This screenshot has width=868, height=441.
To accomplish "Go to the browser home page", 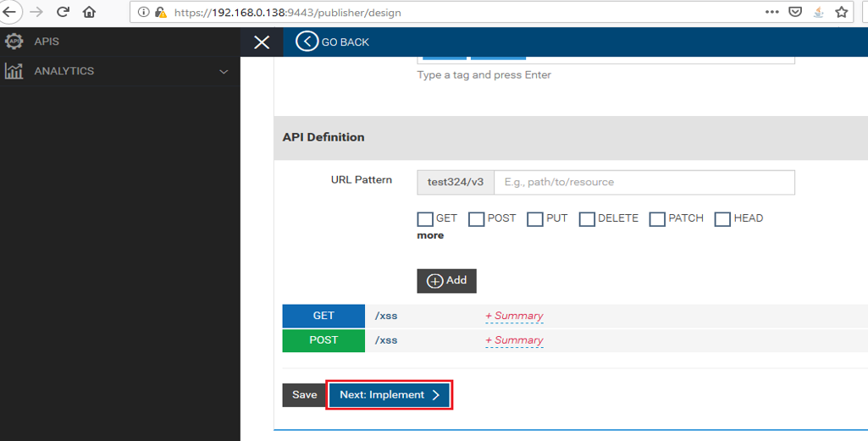I will (x=89, y=13).
